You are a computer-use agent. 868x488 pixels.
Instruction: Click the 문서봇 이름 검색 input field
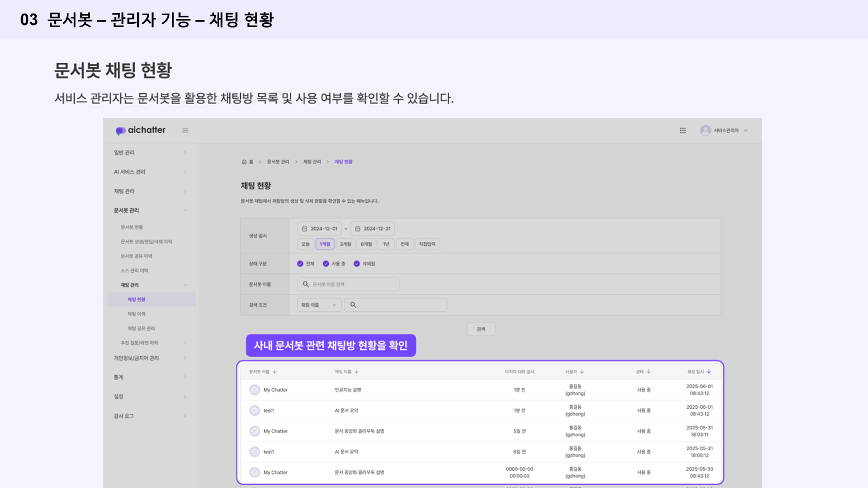tap(353, 285)
